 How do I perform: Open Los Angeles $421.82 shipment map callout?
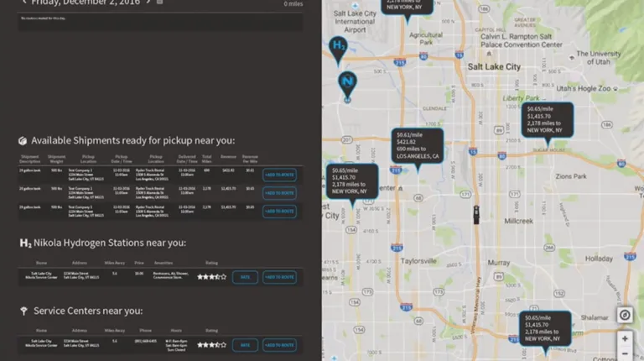pyautogui.click(x=417, y=146)
